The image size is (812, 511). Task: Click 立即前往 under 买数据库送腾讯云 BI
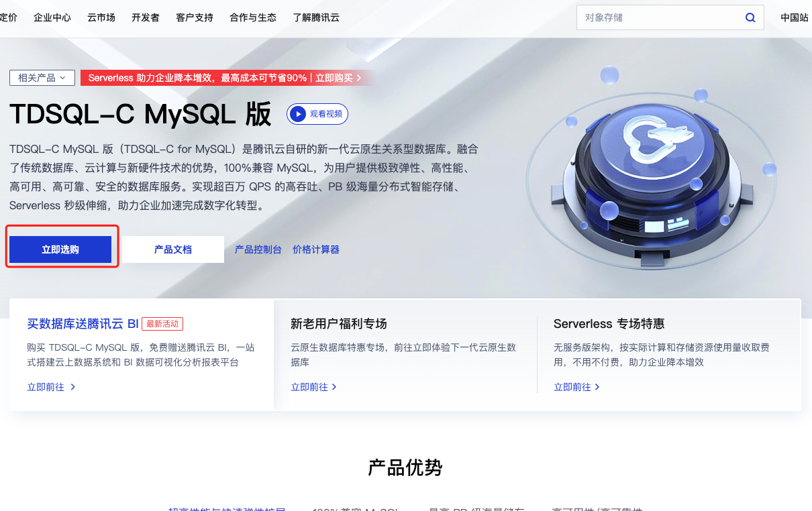(51, 387)
